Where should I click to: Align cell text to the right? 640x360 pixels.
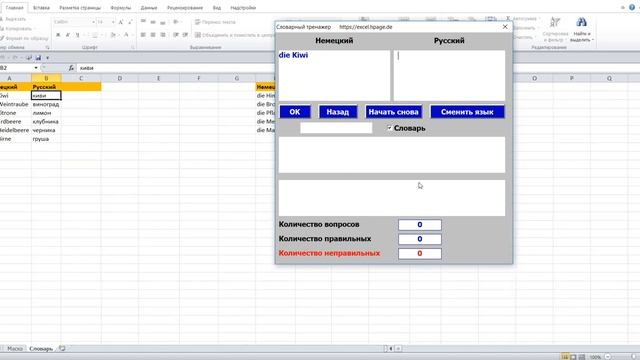(163, 35)
